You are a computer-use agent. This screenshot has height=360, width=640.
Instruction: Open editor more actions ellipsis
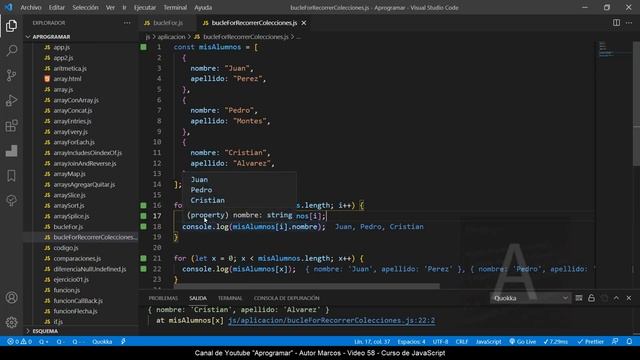click(x=629, y=23)
